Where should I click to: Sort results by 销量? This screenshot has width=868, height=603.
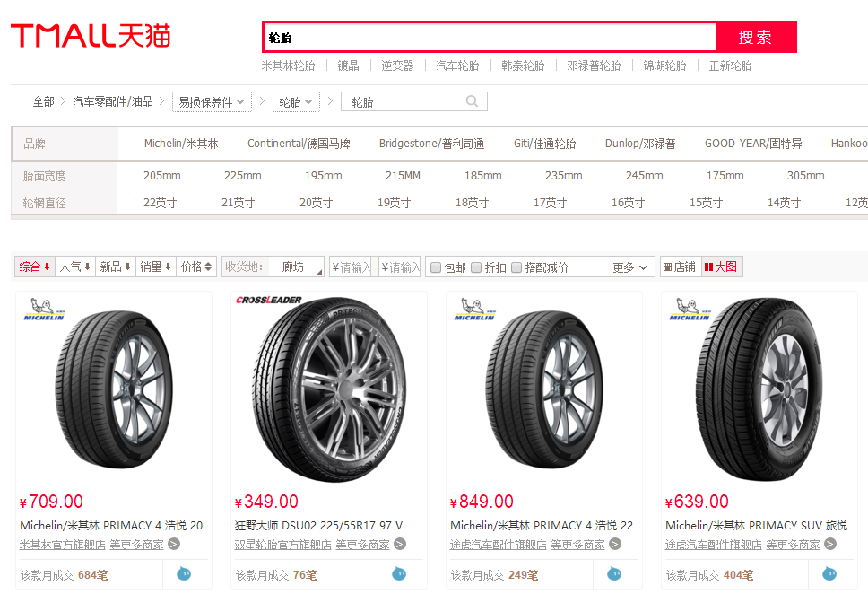tap(156, 267)
